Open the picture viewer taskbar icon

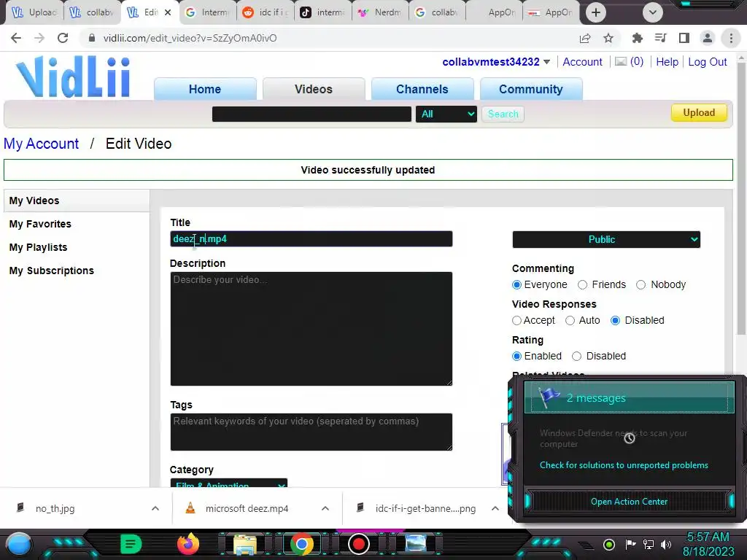[416, 543]
